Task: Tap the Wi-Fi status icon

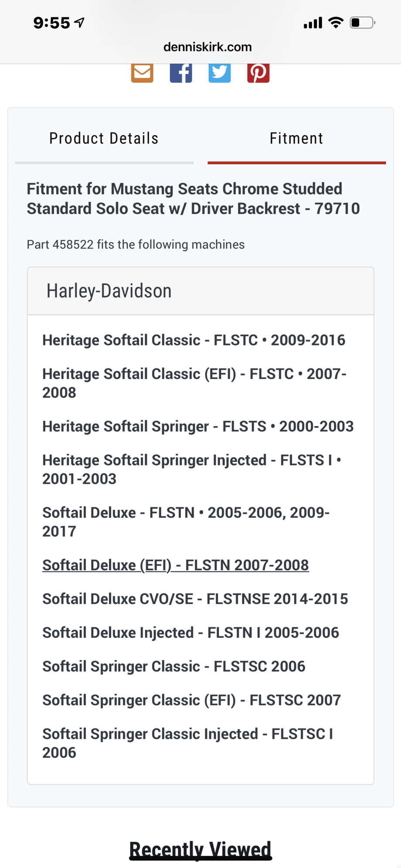Action: tap(336, 23)
